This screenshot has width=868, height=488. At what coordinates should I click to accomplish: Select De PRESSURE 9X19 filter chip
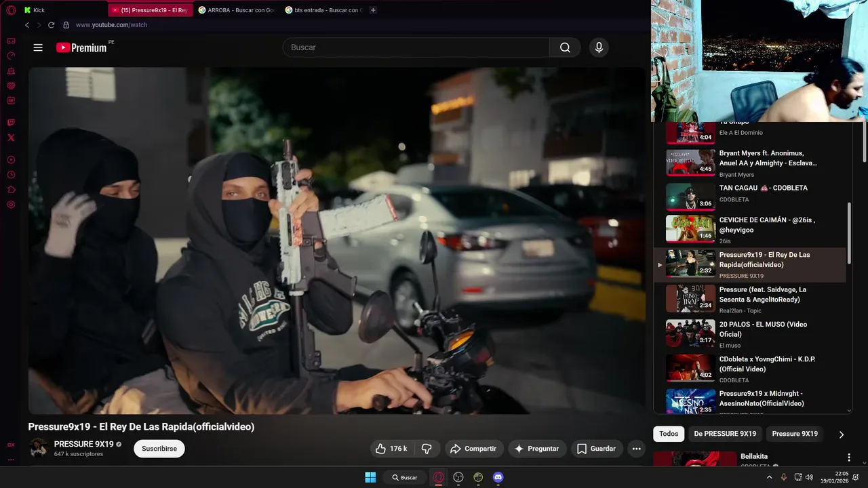coord(725,434)
